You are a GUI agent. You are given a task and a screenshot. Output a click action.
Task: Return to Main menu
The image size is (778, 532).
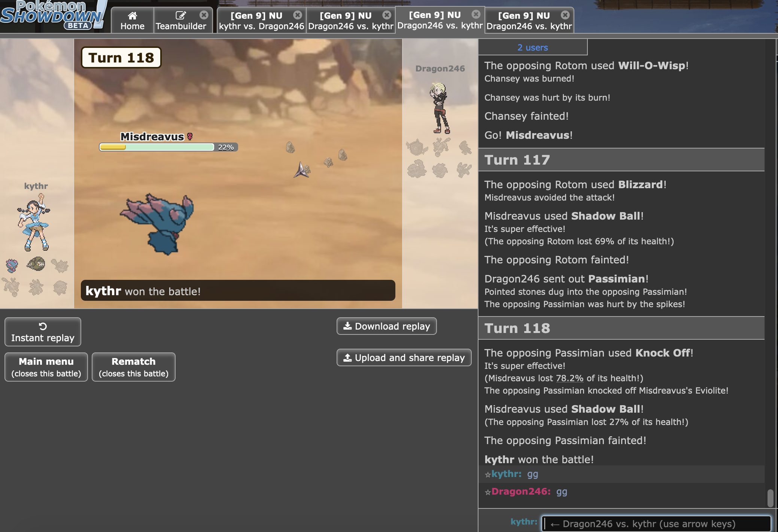(46, 367)
